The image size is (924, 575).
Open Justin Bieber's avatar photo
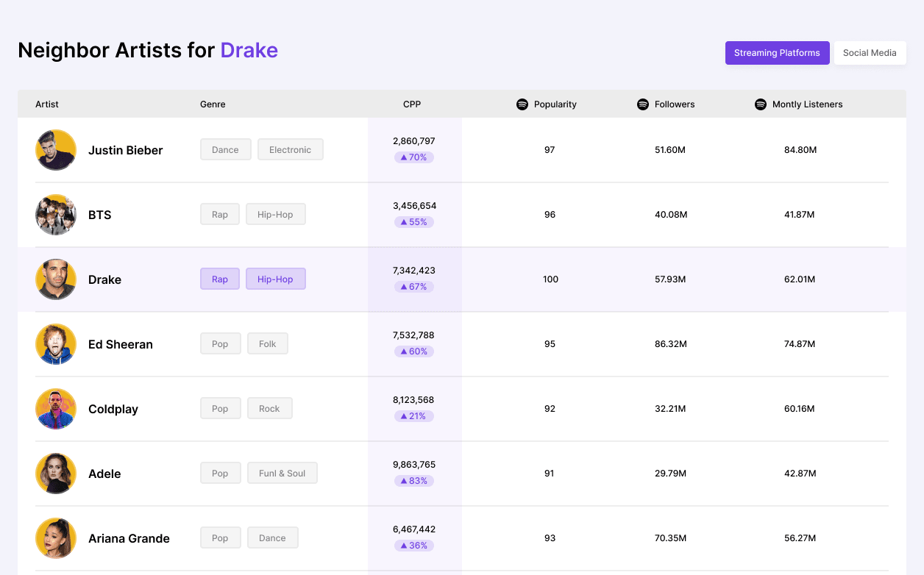coord(56,150)
